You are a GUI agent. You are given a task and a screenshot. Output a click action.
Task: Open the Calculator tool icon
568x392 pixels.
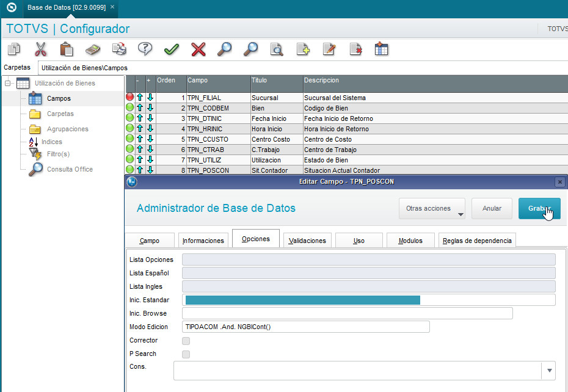(93, 49)
